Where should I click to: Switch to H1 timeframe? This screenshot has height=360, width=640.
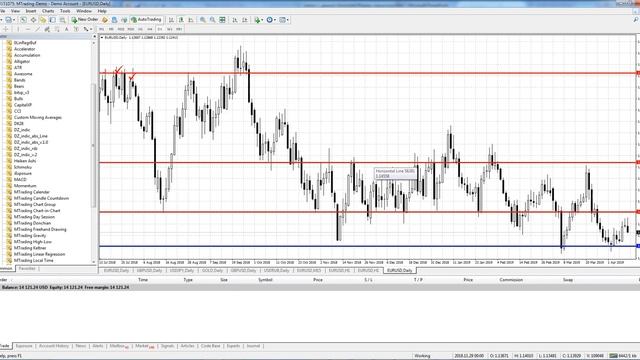[x=140, y=29]
